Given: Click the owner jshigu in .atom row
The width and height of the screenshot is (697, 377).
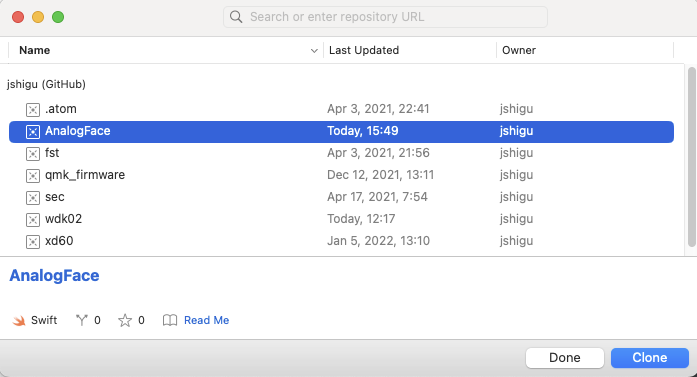Looking at the screenshot, I should click(x=516, y=109).
